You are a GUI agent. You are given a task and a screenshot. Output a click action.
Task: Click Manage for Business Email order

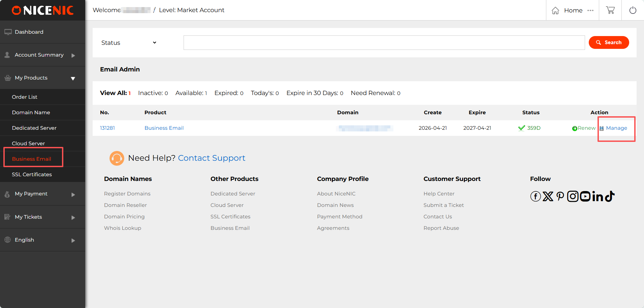616,128
